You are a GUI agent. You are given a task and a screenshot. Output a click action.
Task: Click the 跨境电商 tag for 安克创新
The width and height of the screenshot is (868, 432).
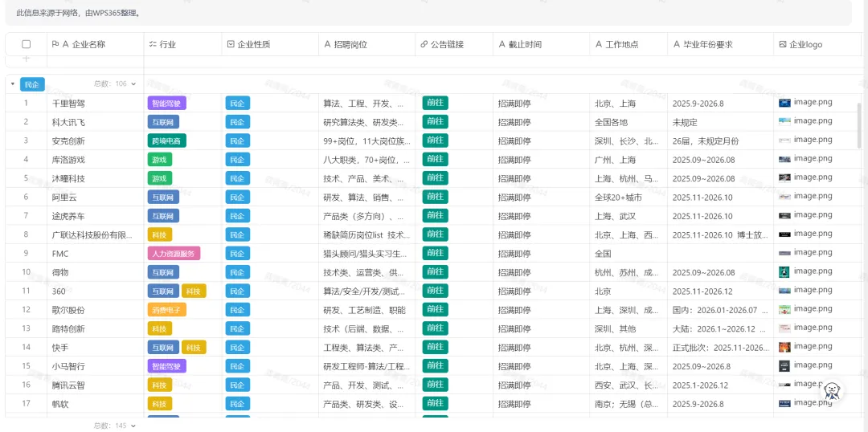(x=166, y=141)
